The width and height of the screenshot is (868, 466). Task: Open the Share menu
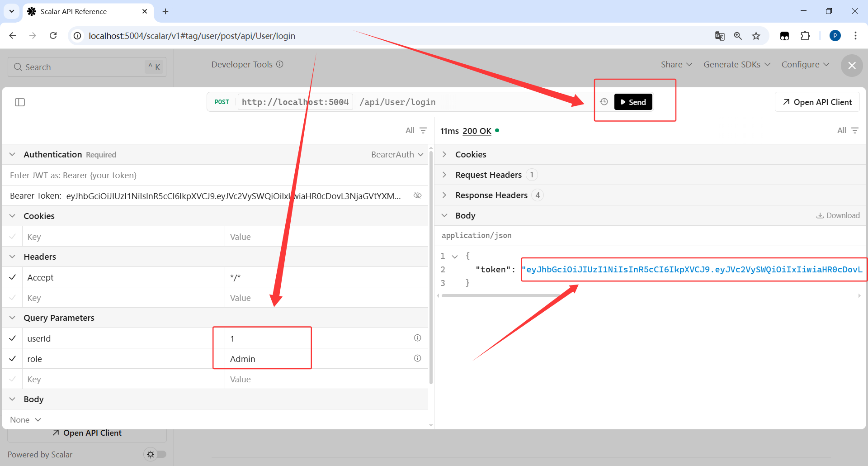(x=676, y=64)
